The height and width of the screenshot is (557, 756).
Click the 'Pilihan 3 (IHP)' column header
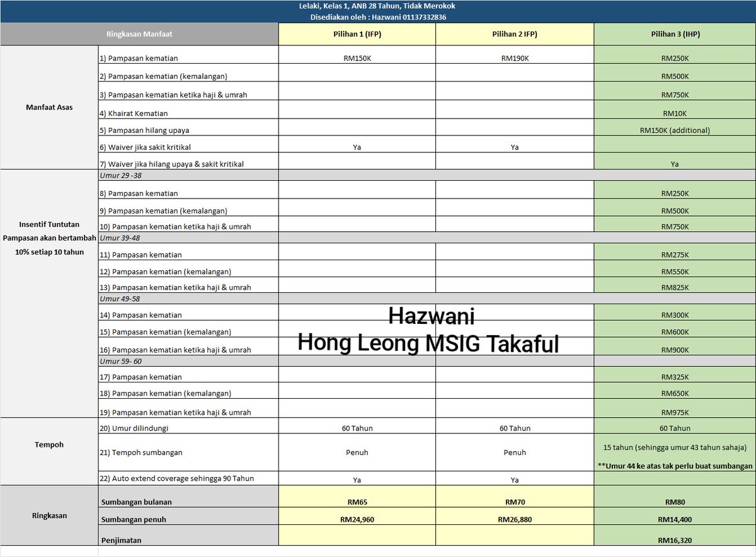pyautogui.click(x=675, y=35)
